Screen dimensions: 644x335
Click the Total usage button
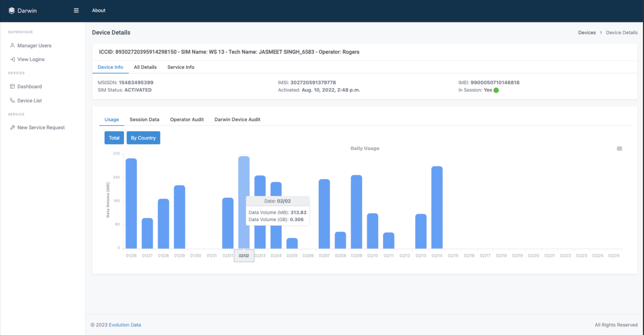point(114,138)
